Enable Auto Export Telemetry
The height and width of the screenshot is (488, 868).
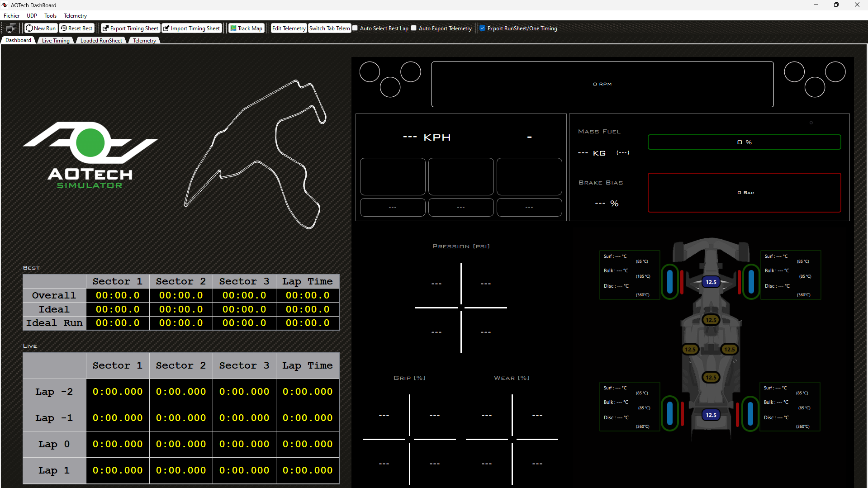(413, 28)
